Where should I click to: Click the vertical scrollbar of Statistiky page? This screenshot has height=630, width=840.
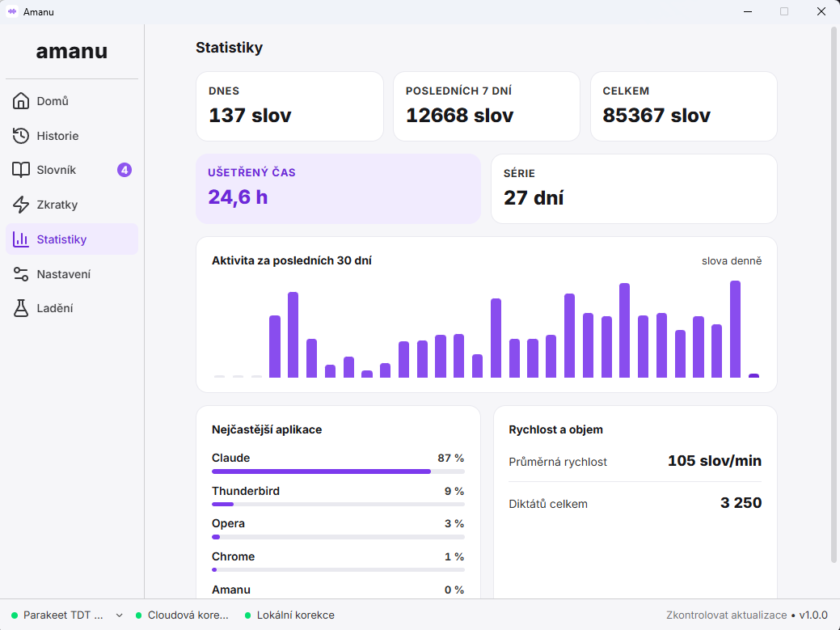(833, 294)
